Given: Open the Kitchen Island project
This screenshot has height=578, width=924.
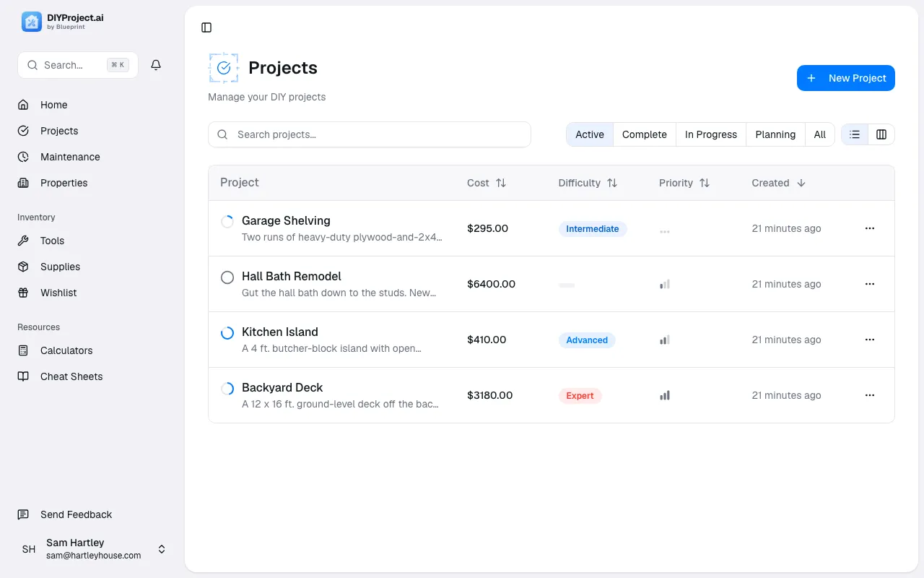Looking at the screenshot, I should click(x=280, y=332).
